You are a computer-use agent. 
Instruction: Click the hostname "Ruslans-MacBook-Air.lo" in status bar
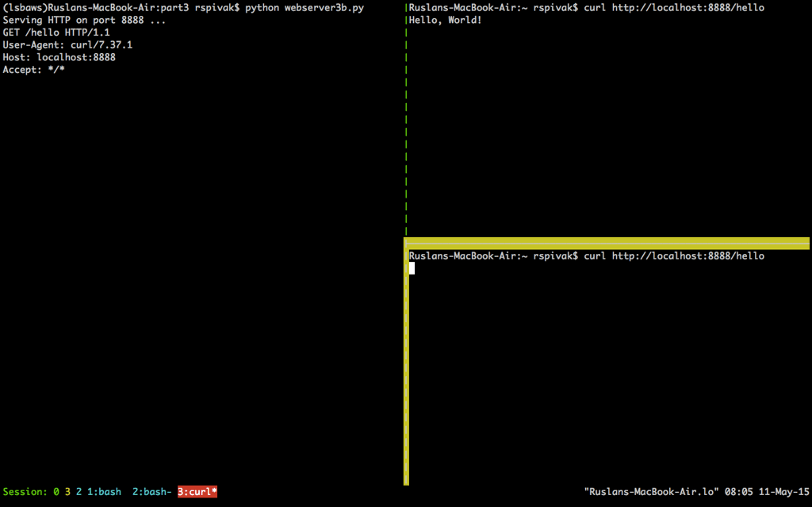651,492
